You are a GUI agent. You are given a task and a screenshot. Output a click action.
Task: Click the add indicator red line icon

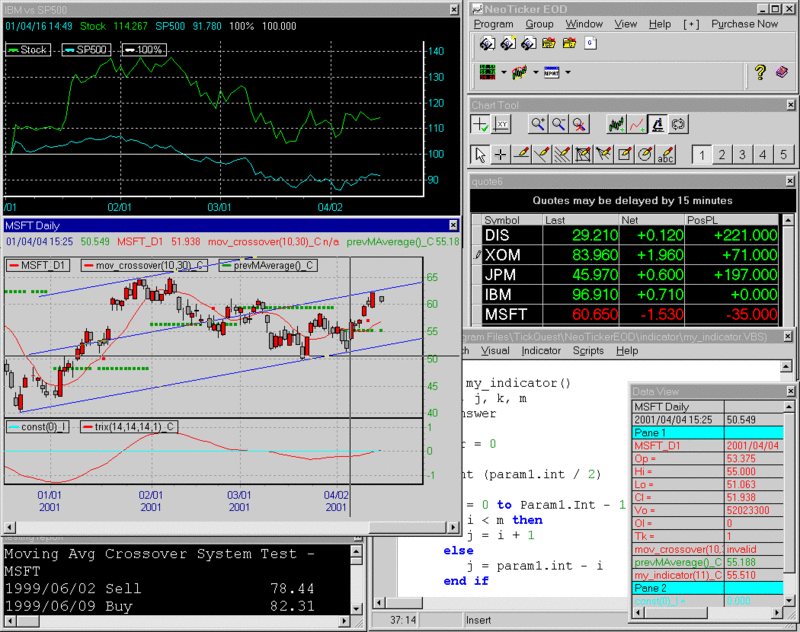[637, 124]
